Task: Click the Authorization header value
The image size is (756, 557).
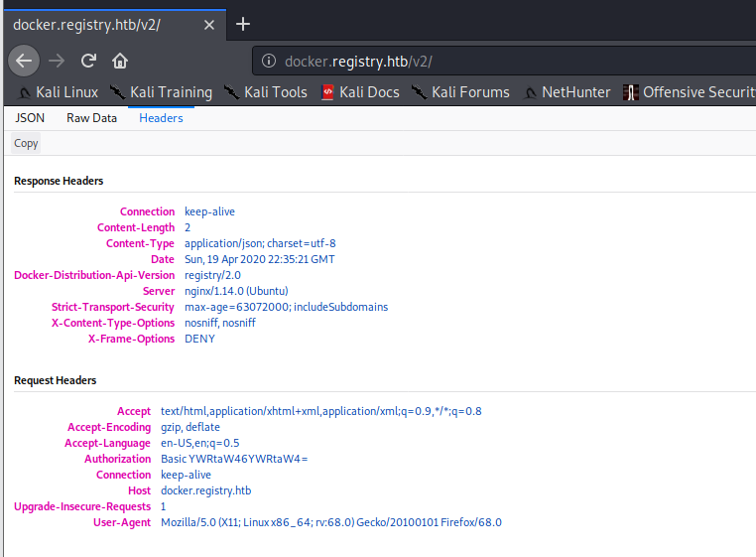Action: pyautogui.click(x=234, y=459)
